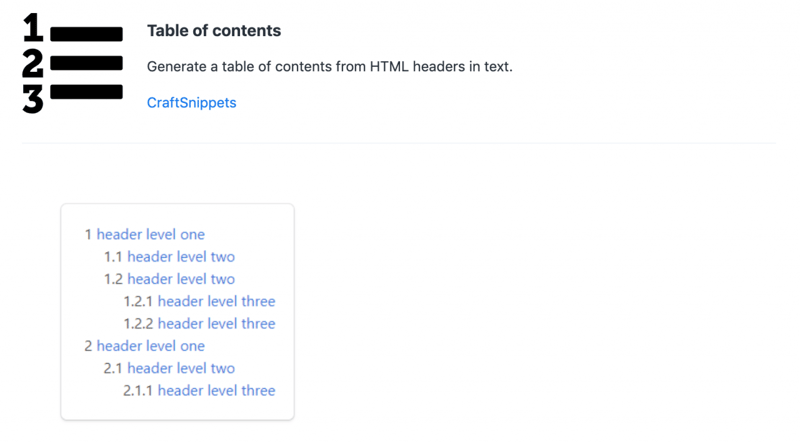Open the 'header level three' link numbered 1.2.1
This screenshot has width=800, height=443.
click(x=216, y=301)
